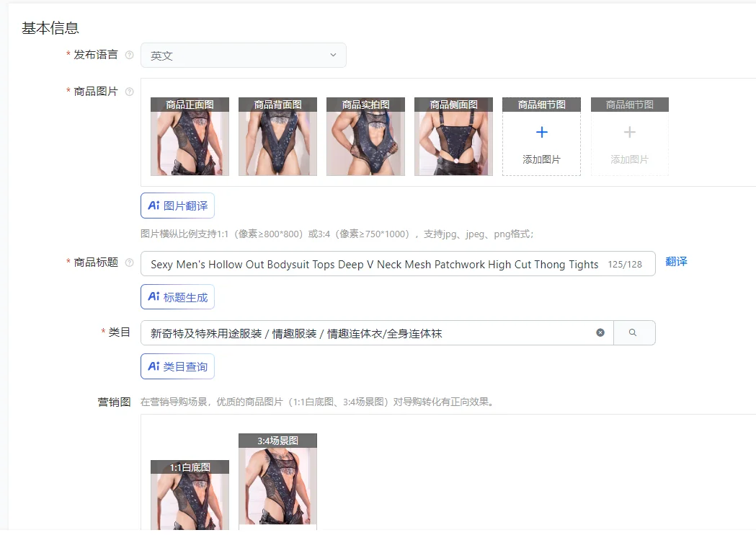Select the 3:4场景图 marketing thumbnail
The image size is (756, 543).
(x=277, y=482)
